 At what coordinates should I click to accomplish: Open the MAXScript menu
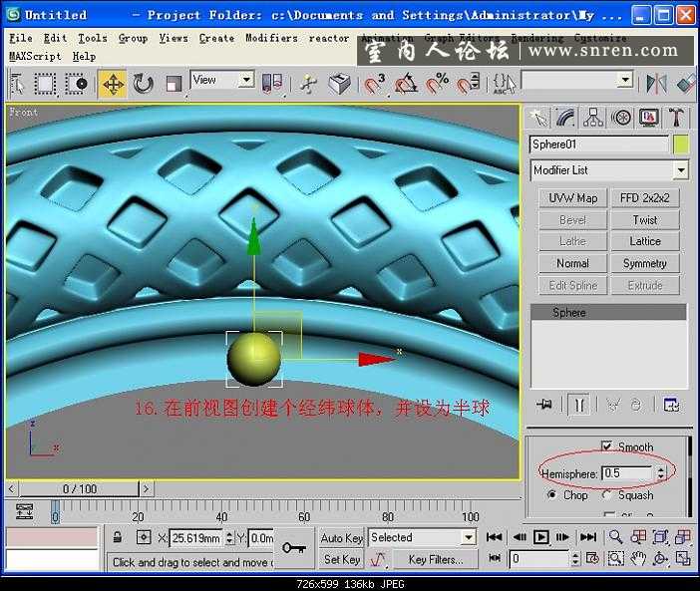[x=35, y=57]
